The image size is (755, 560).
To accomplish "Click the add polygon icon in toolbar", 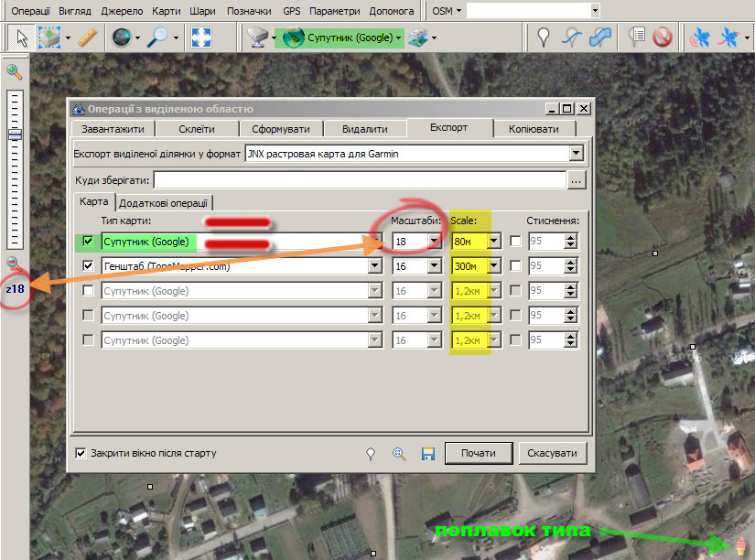I will [600, 38].
